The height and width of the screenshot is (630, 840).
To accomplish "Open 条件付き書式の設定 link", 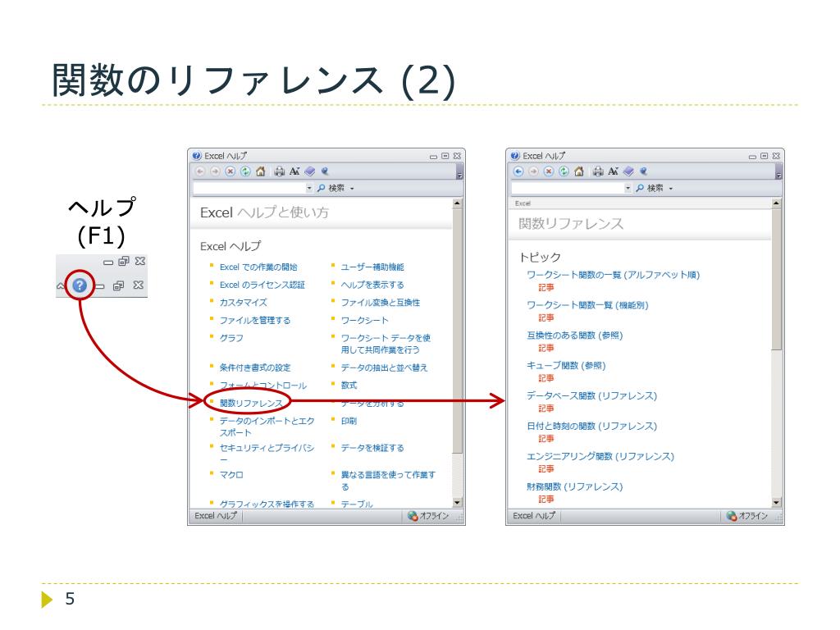I will pyautogui.click(x=254, y=367).
